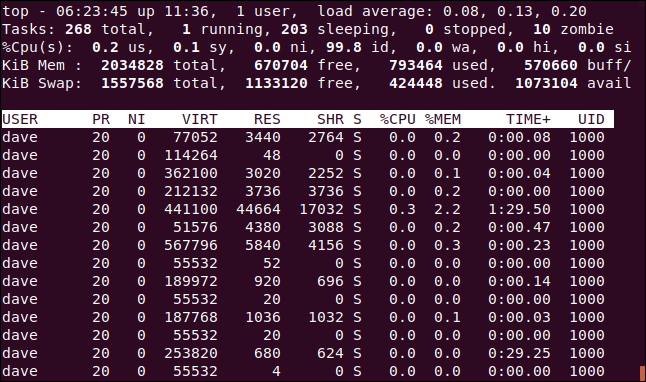Select the VIRT column header
646x382 pixels.
(x=200, y=119)
